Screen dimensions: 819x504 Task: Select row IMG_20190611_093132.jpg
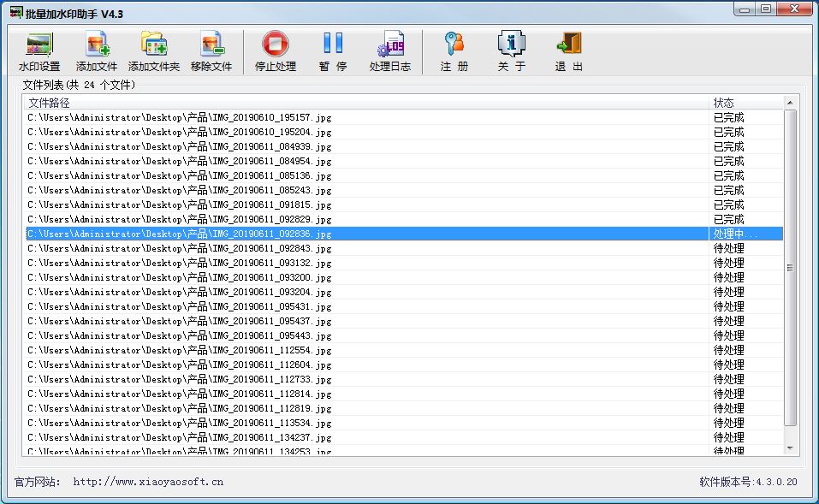404,264
